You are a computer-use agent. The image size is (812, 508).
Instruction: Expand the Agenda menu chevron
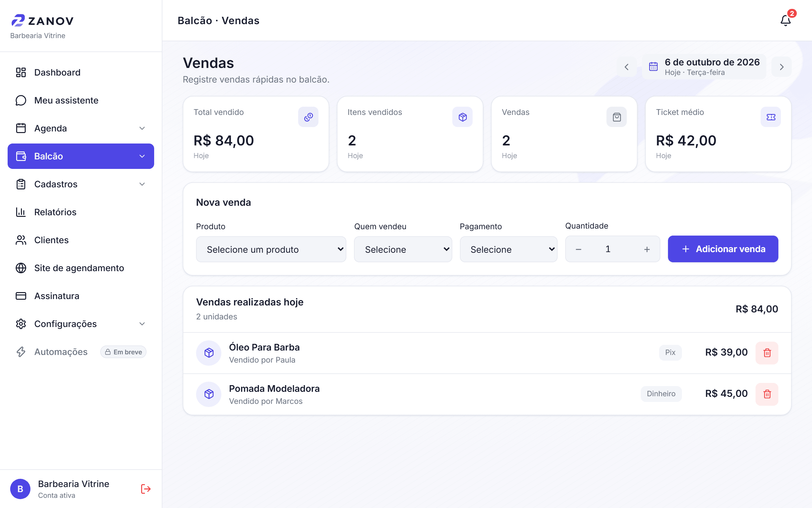point(142,128)
